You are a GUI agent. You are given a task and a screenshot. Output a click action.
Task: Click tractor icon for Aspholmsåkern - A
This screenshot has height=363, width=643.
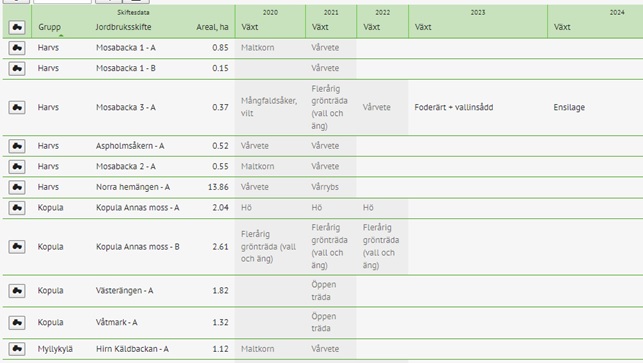pos(17,146)
